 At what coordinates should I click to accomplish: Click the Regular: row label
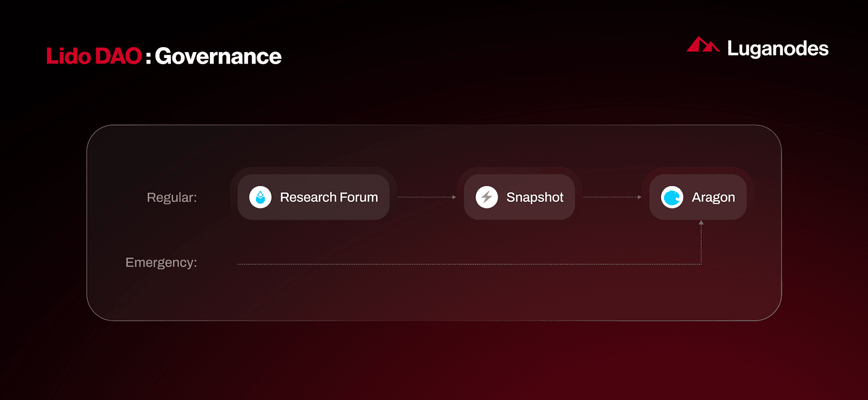click(x=172, y=198)
